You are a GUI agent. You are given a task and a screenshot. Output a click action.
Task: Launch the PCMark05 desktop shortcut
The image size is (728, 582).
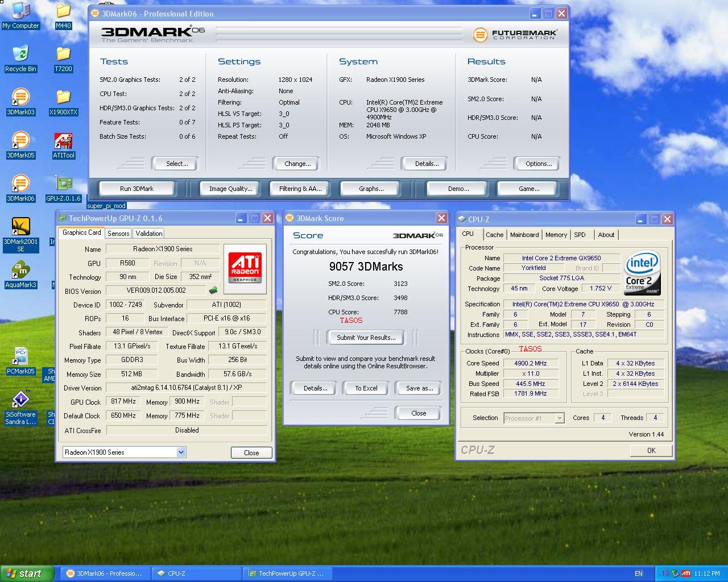point(20,361)
